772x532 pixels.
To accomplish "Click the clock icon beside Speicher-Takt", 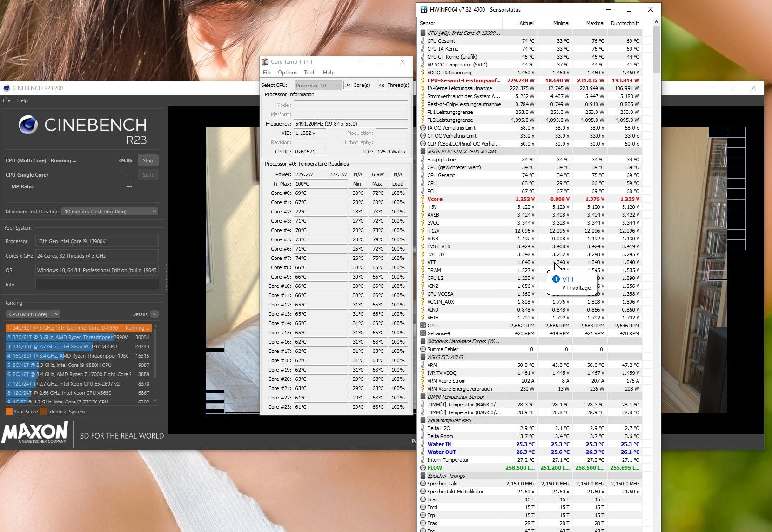I will [423, 484].
